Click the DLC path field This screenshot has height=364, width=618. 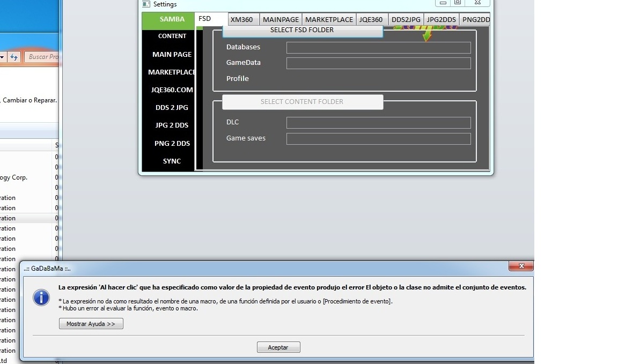pos(378,123)
